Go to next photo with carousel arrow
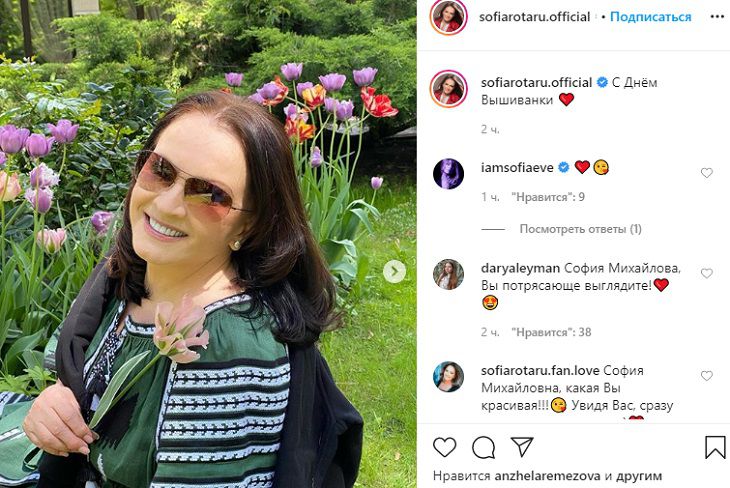The image size is (730, 488). click(395, 271)
